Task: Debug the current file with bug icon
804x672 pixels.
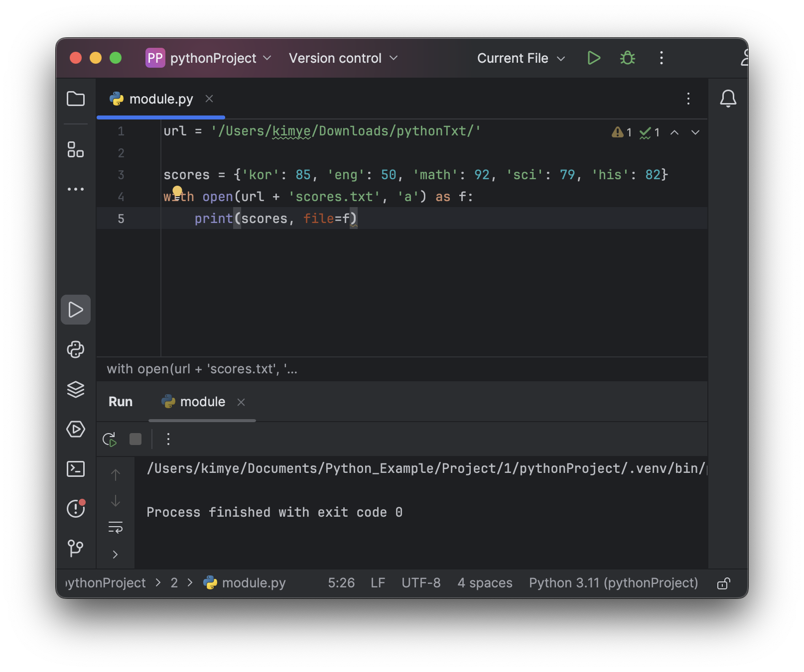Action: tap(628, 58)
